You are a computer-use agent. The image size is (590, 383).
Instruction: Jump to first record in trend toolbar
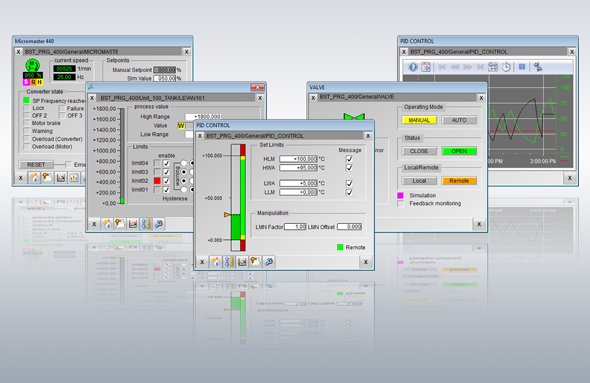(442, 67)
